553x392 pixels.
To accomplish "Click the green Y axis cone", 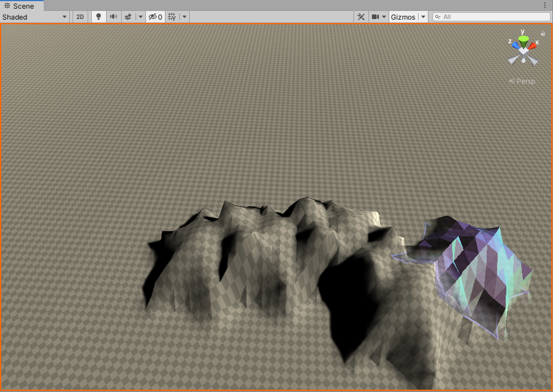I will [x=524, y=41].
